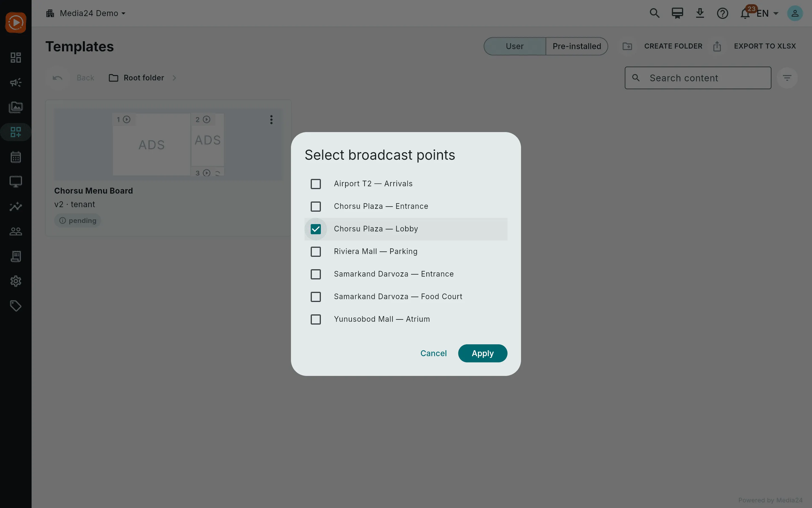812x508 pixels.
Task: Click the Root folder breadcrumb label
Action: coord(144,78)
